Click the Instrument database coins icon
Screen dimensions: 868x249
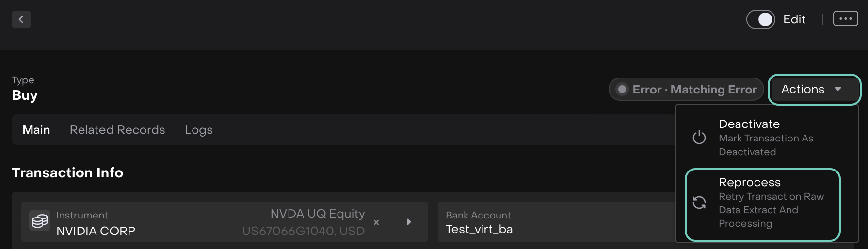pyautogui.click(x=40, y=221)
